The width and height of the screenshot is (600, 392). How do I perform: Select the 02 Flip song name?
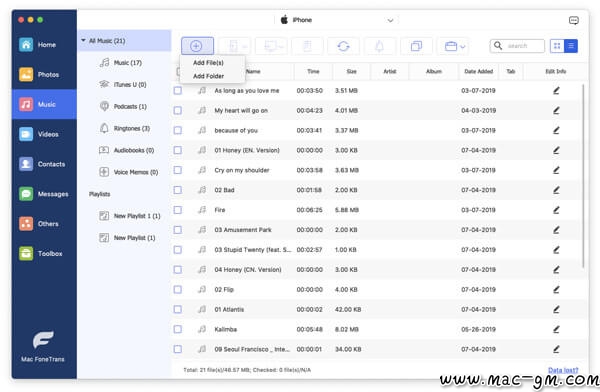(x=224, y=290)
